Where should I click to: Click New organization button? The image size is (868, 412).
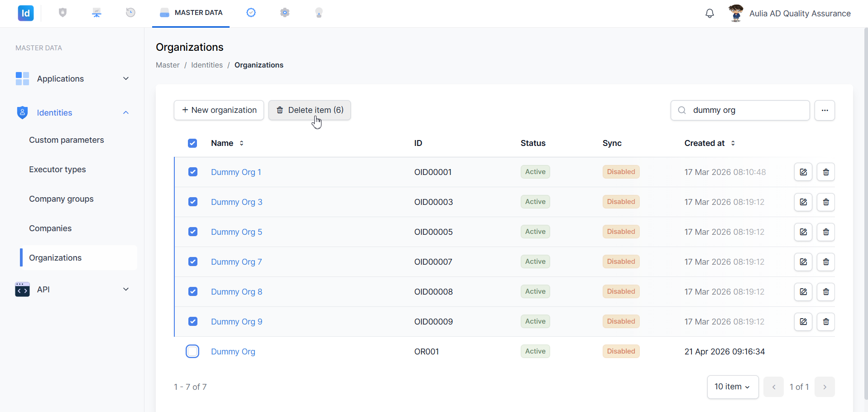click(x=219, y=110)
